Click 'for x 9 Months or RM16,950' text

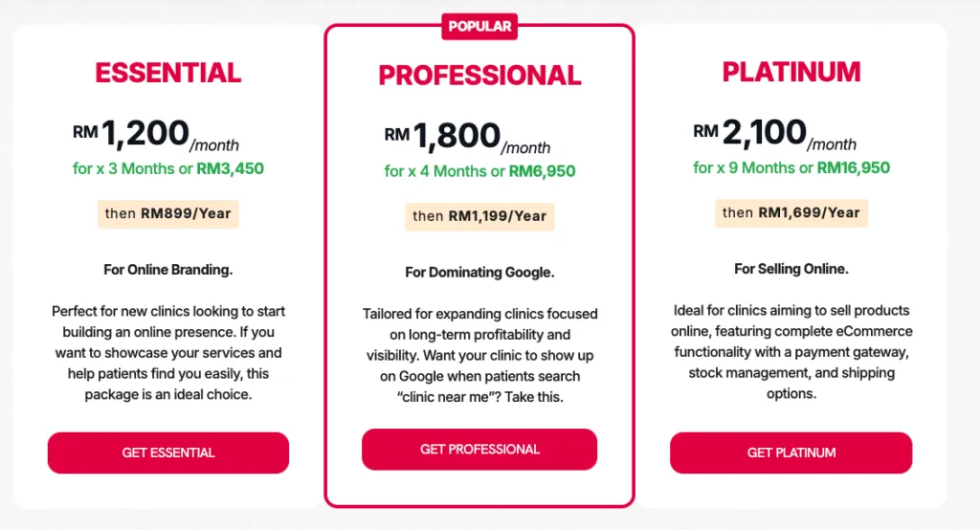pyautogui.click(x=791, y=168)
